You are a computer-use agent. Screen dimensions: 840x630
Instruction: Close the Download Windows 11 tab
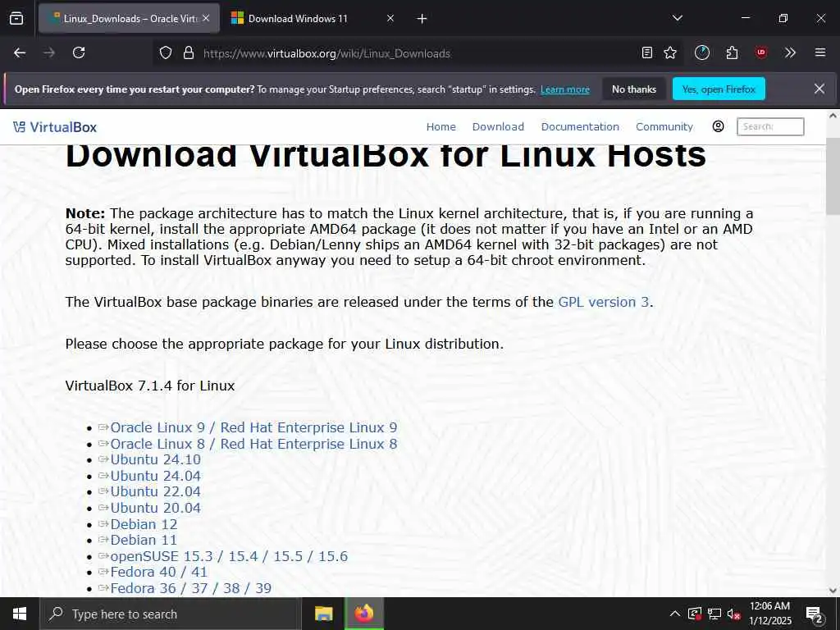[x=390, y=18]
